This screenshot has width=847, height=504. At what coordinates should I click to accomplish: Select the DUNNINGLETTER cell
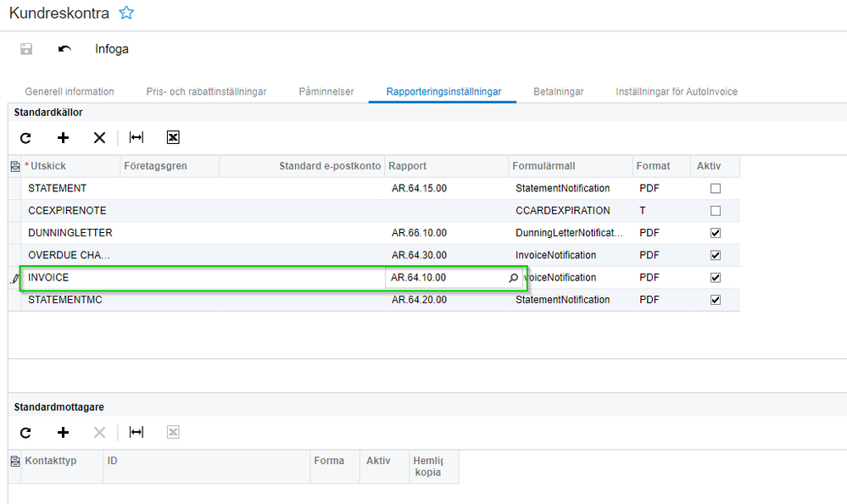[70, 233]
